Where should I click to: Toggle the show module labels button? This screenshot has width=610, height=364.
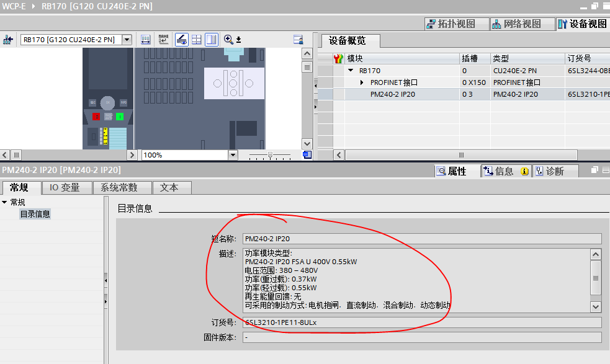coord(181,40)
